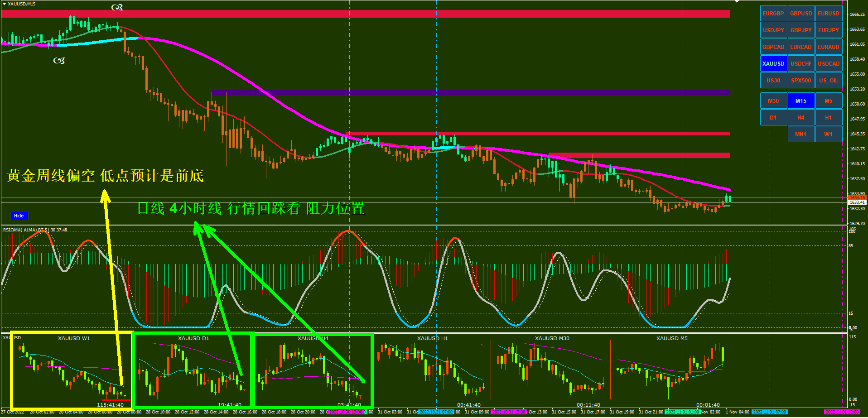Click the blue Hide button
Image resolution: width=868 pixels, height=418 pixels.
coord(19,216)
